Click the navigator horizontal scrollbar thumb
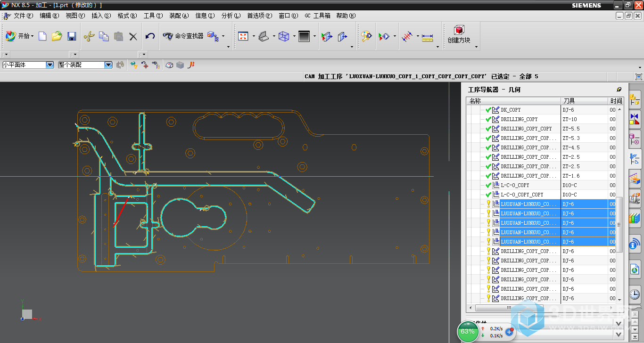644x343 pixels. pyautogui.click(x=509, y=308)
